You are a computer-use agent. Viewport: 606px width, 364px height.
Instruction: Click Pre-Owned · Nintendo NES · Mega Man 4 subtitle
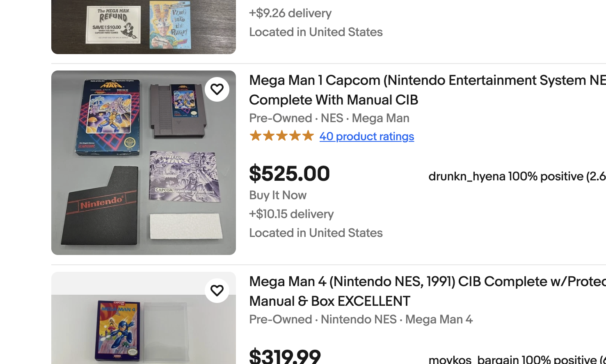[361, 319]
